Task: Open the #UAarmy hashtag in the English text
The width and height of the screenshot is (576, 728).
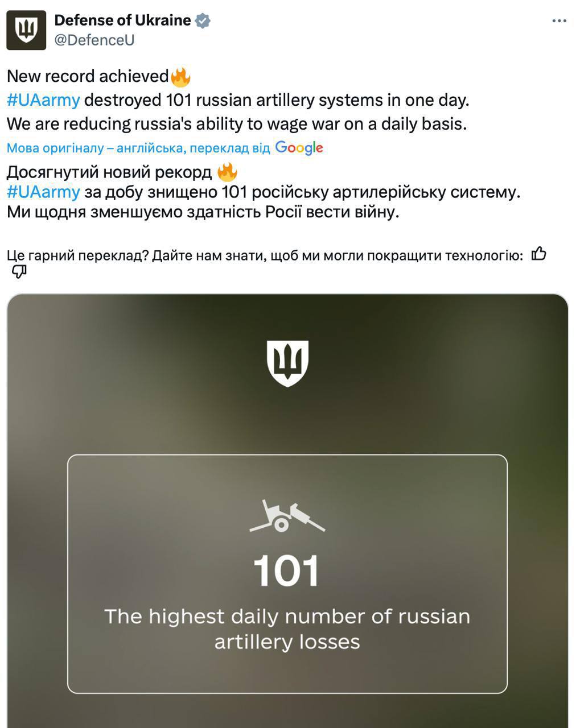Action: 43,100
